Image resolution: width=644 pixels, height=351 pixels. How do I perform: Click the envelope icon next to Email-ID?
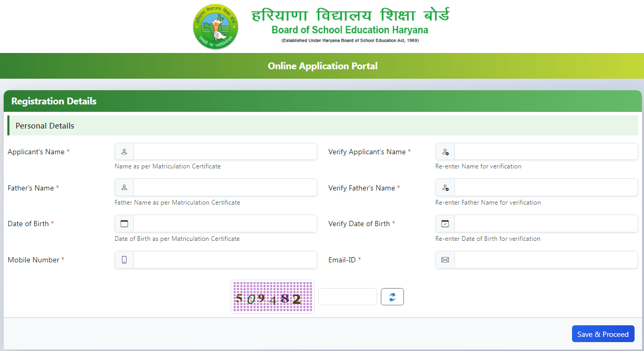coord(445,259)
